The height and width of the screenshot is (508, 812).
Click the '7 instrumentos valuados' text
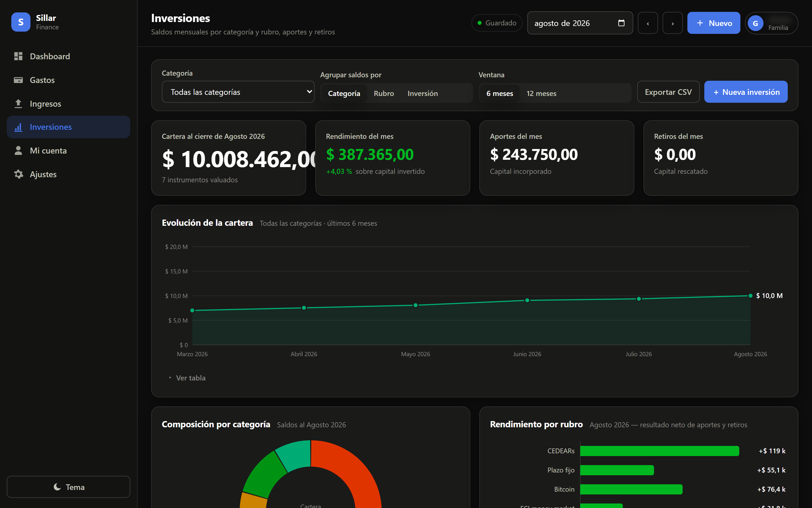coord(200,180)
